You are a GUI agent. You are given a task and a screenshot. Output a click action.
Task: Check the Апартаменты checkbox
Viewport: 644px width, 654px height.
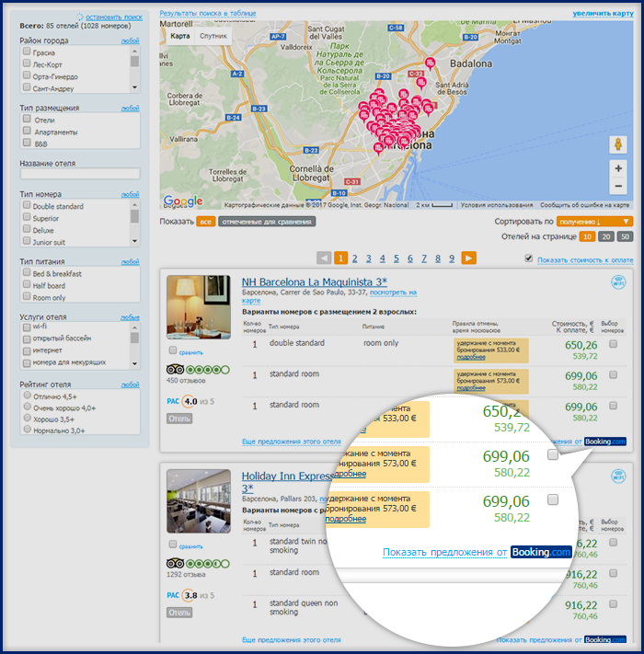coord(27,131)
